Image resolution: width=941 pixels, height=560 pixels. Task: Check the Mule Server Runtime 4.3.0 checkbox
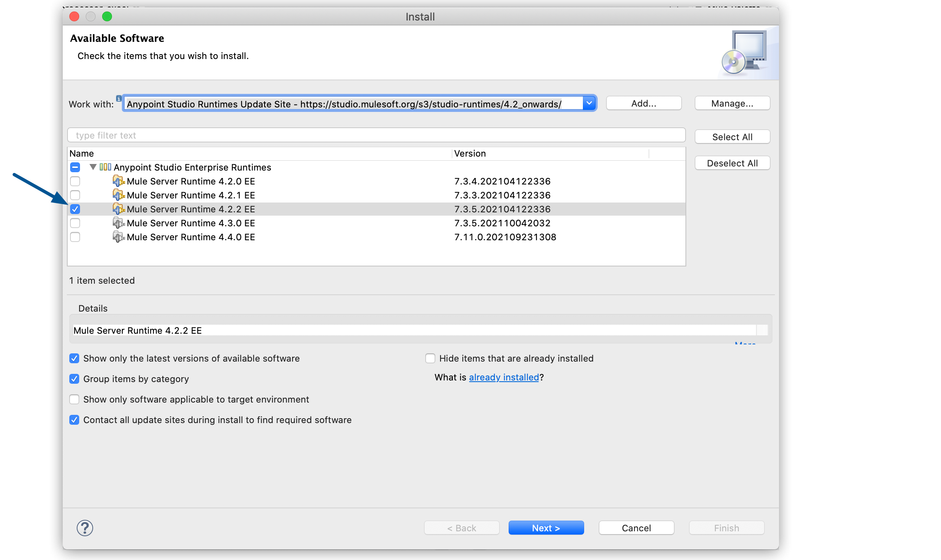coord(75,223)
